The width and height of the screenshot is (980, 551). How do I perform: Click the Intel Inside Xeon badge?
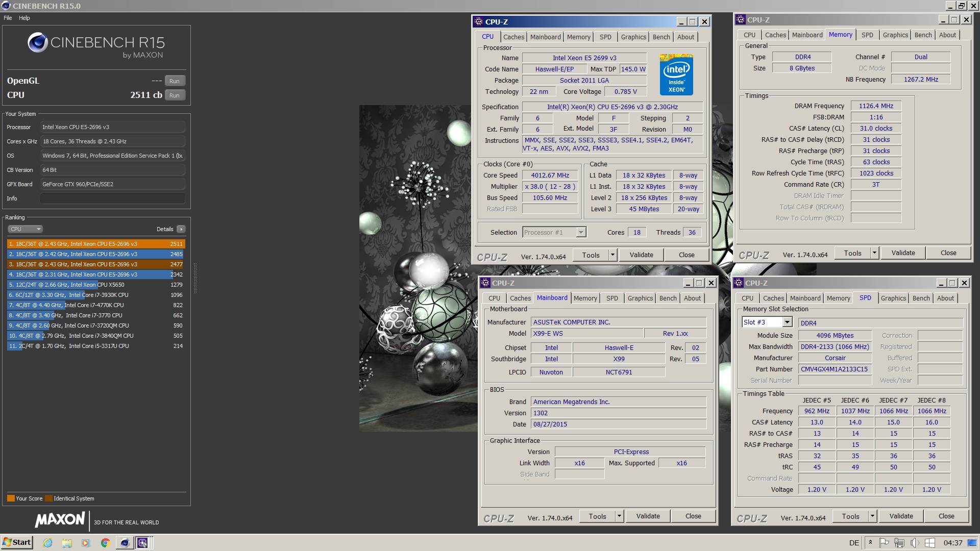(676, 74)
